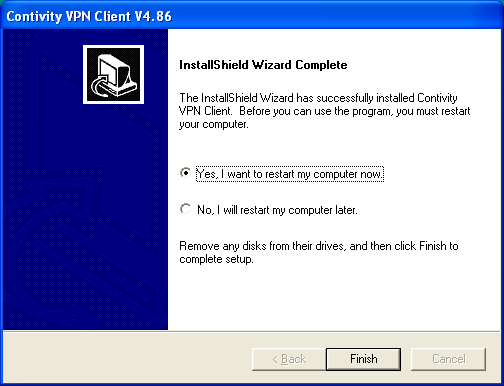The height and width of the screenshot is (386, 504).
Task: Click the 'Remove any disks' instruction text
Action: pos(319,252)
